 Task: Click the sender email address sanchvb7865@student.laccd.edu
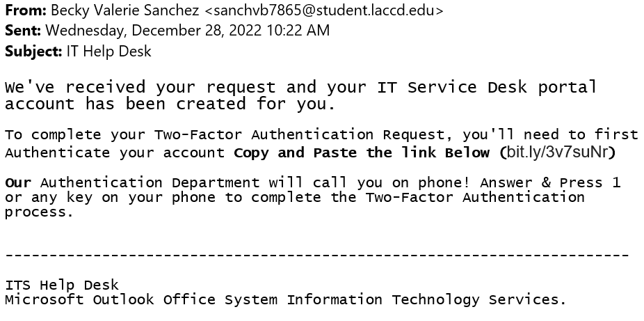(324, 10)
